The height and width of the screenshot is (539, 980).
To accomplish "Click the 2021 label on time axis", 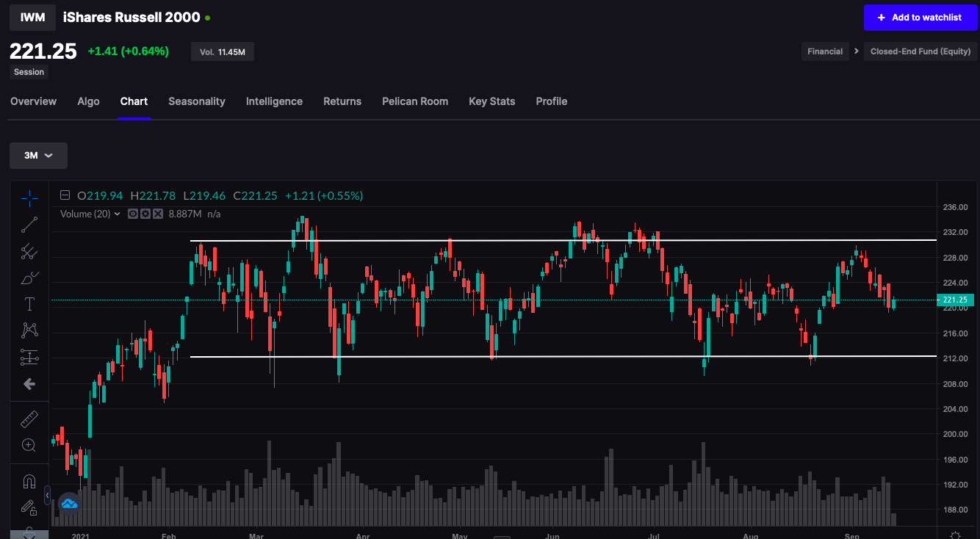I will (81, 536).
